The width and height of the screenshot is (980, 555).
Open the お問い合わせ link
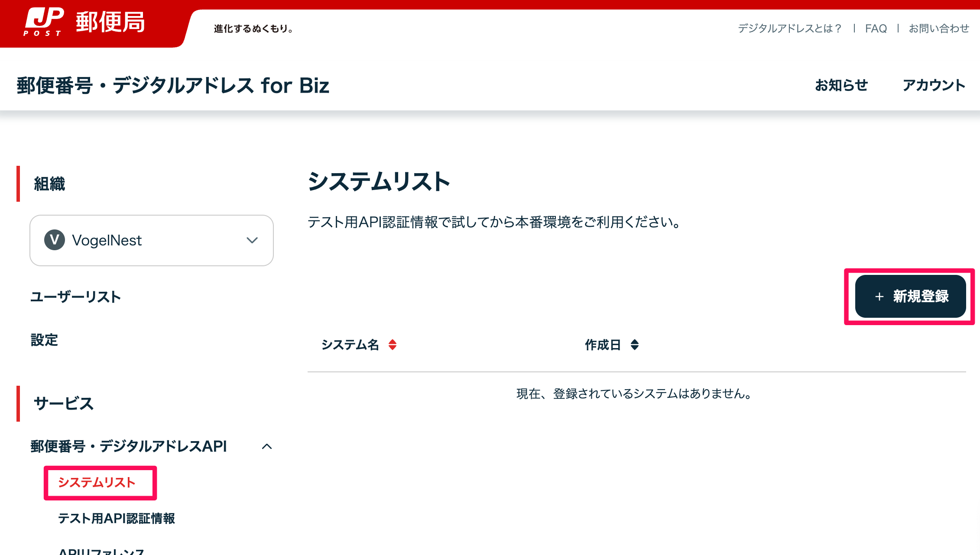pyautogui.click(x=939, y=29)
